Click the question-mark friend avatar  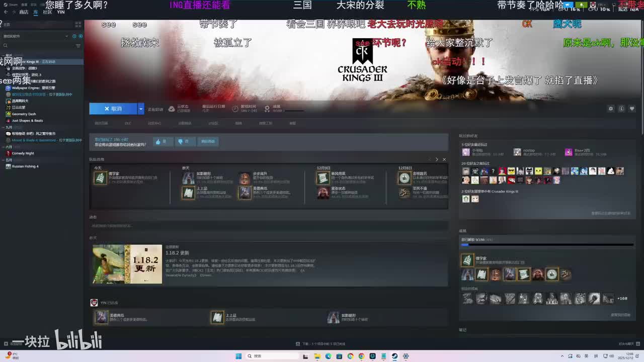click(493, 171)
